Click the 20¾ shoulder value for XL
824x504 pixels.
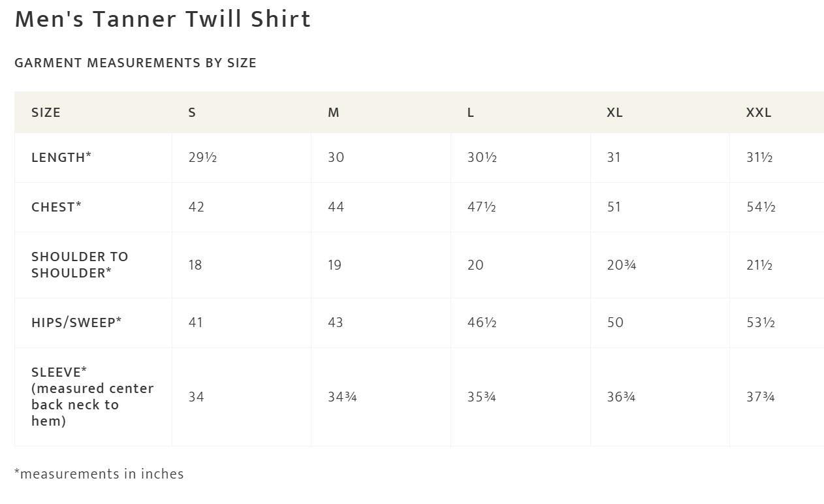[622, 265]
